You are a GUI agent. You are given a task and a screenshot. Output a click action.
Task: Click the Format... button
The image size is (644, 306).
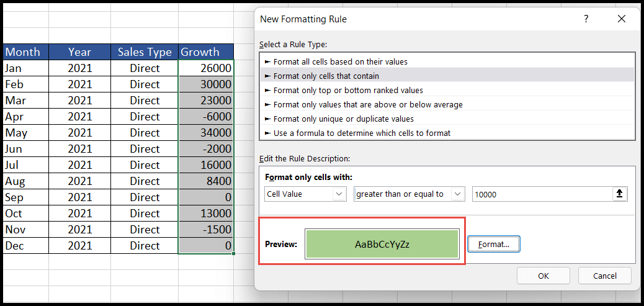[493, 245]
